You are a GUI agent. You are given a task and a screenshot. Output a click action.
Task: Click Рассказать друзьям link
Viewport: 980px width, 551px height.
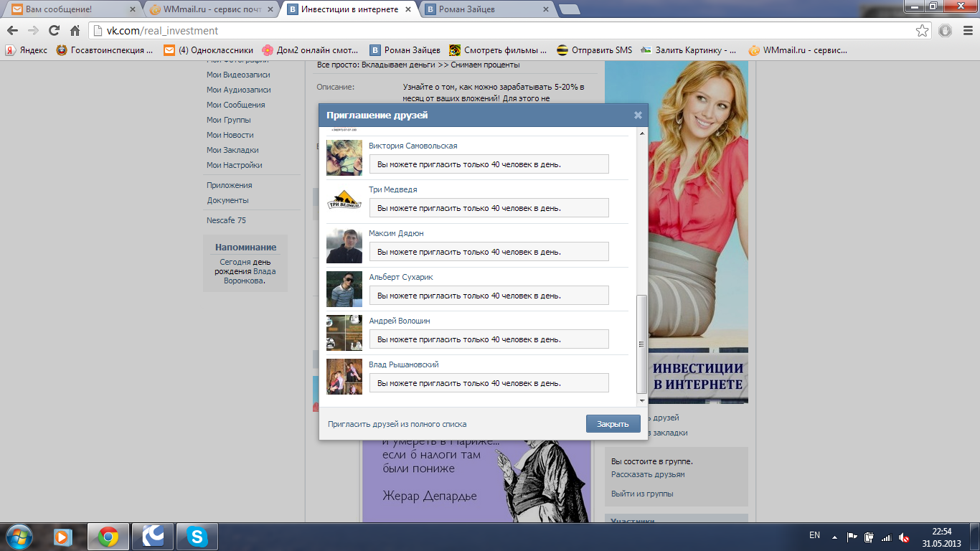click(648, 474)
